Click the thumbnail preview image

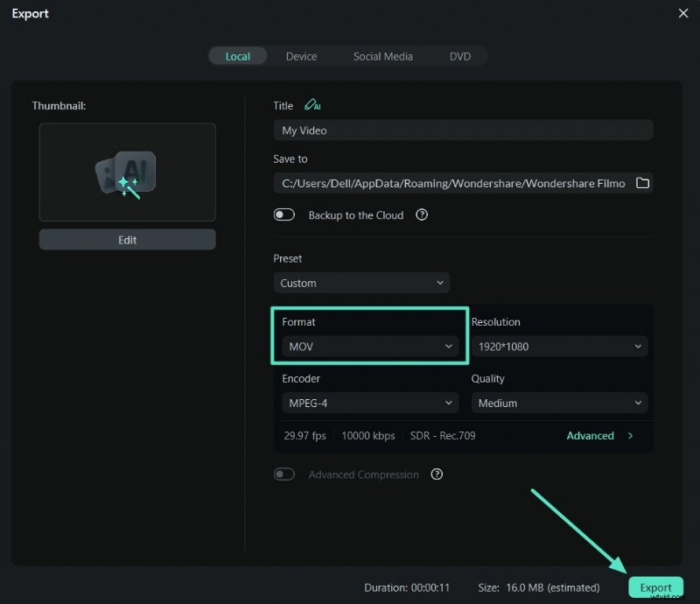point(127,172)
